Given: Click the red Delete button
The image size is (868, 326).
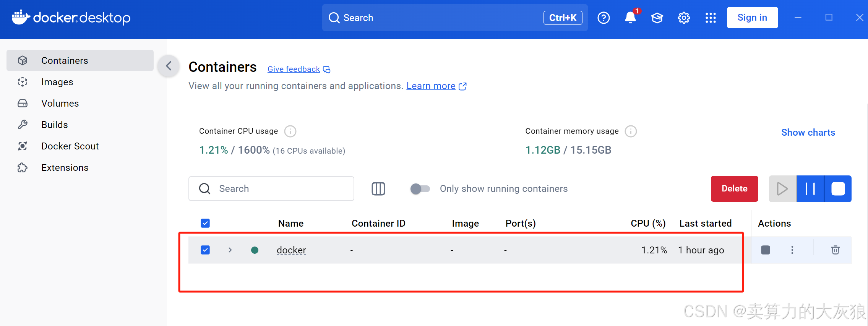Looking at the screenshot, I should 734,189.
